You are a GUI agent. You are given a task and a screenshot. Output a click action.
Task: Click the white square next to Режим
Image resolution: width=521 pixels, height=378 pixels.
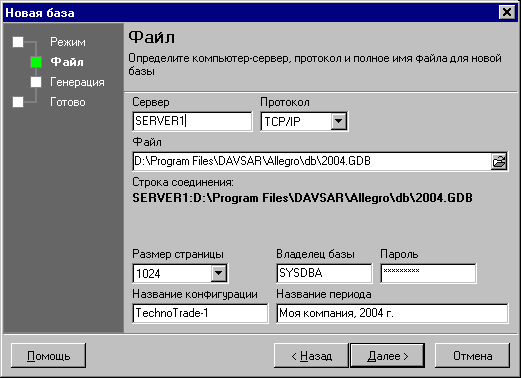18,42
